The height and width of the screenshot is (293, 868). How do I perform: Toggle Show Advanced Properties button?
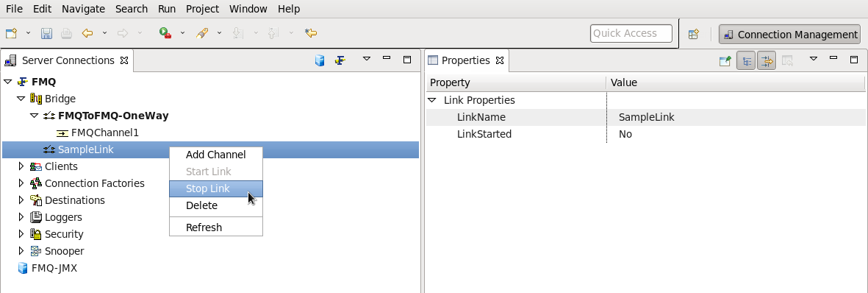point(766,60)
